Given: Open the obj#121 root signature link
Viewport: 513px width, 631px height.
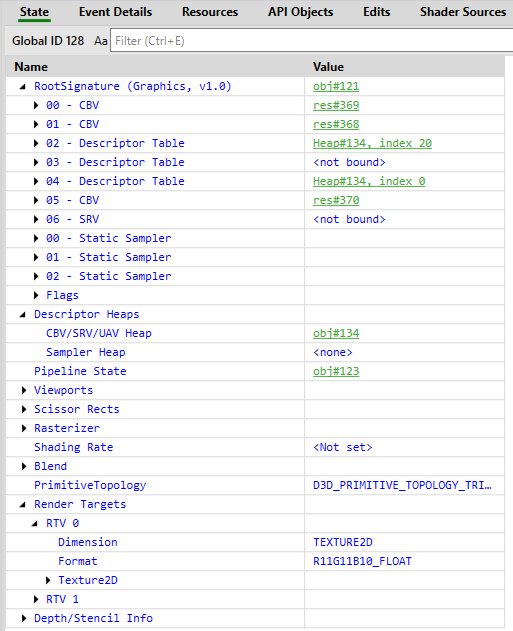Looking at the screenshot, I should [336, 87].
